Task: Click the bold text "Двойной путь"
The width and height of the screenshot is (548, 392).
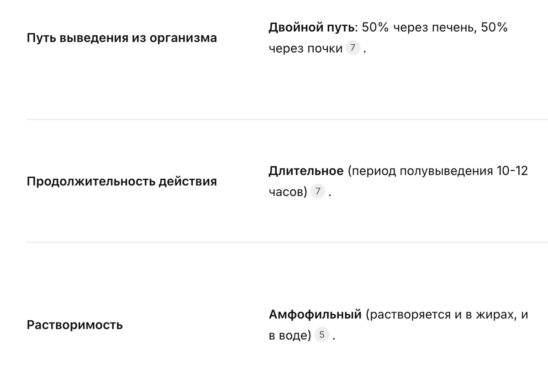Action: point(311,28)
